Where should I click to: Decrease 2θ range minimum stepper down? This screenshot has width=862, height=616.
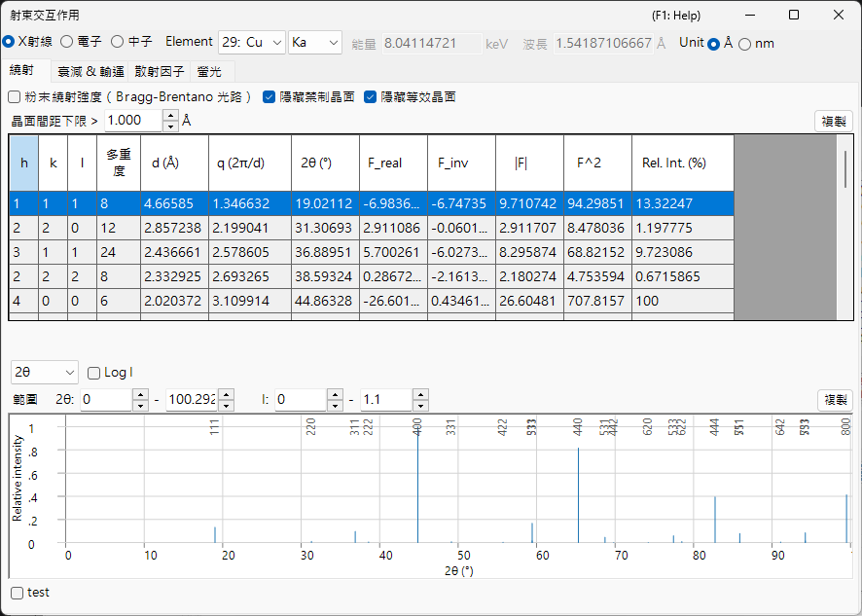pos(141,406)
